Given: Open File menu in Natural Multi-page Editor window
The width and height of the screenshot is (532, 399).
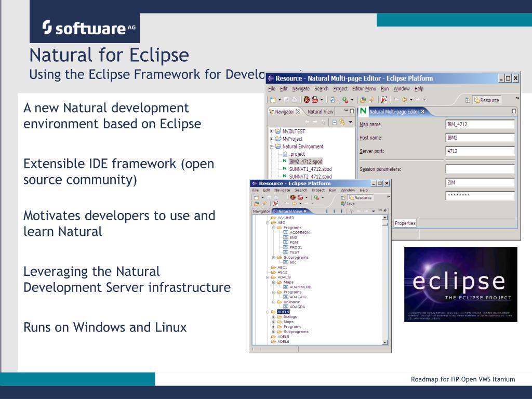Looking at the screenshot, I should coord(272,88).
